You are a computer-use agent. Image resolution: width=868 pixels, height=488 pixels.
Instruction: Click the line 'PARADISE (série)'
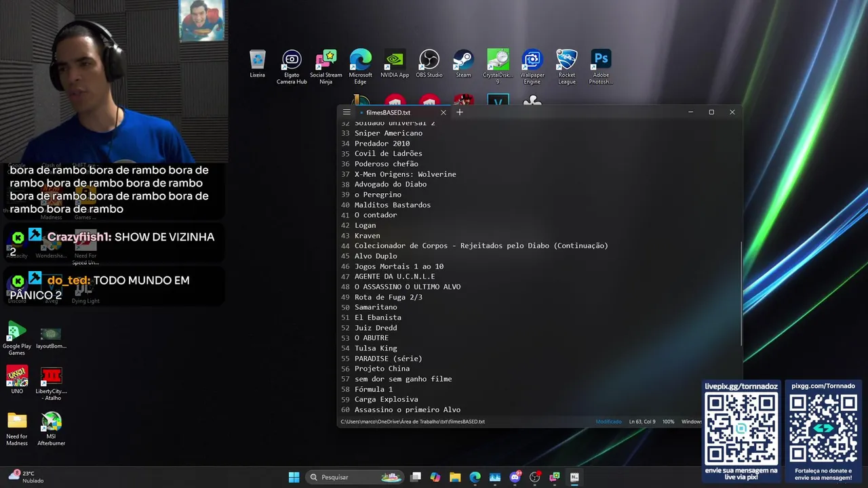(x=389, y=359)
